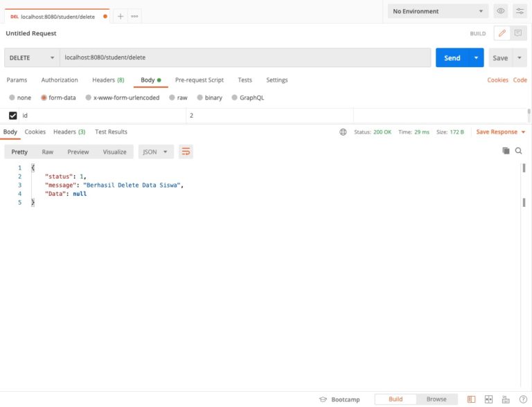Click the environment quick look eye icon
532x407 pixels.
coord(500,11)
